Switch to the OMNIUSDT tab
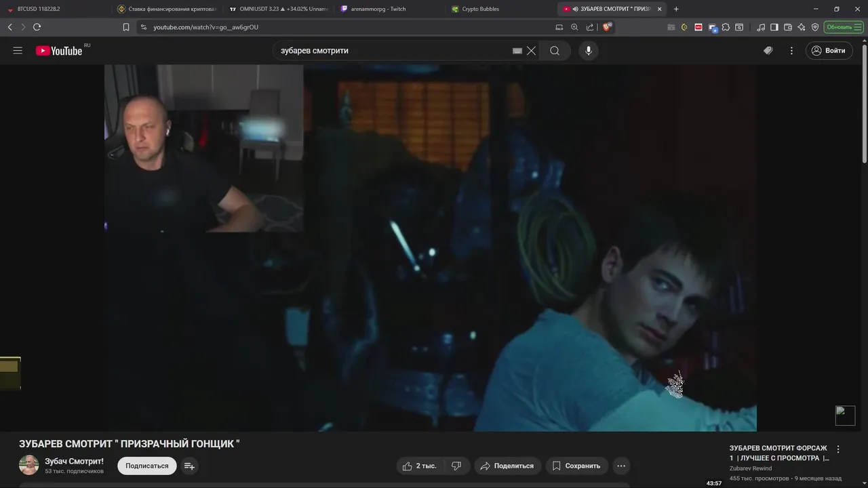 pos(277,9)
